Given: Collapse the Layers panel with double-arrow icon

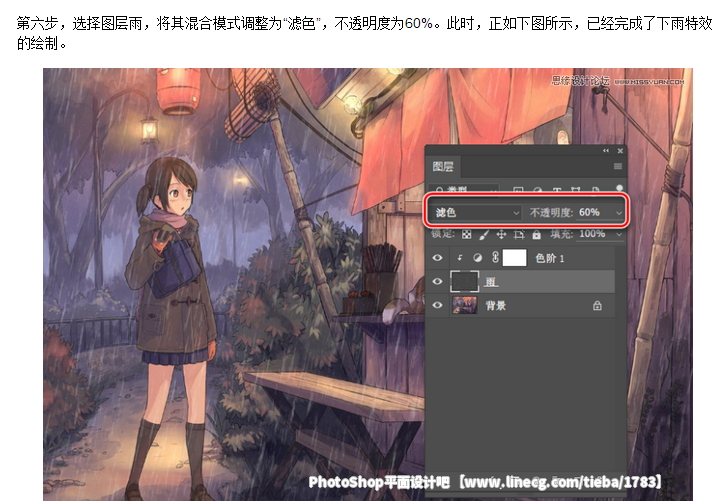Looking at the screenshot, I should tap(605, 150).
